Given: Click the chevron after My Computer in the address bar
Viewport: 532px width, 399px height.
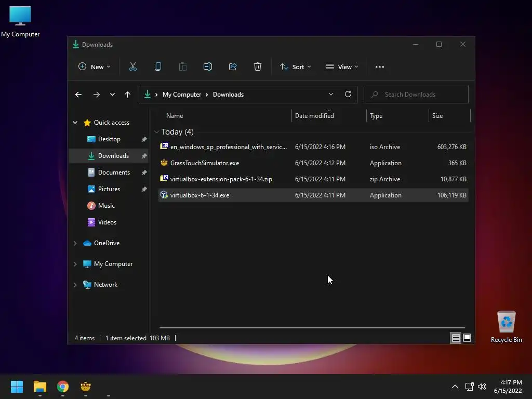Looking at the screenshot, I should tap(207, 95).
